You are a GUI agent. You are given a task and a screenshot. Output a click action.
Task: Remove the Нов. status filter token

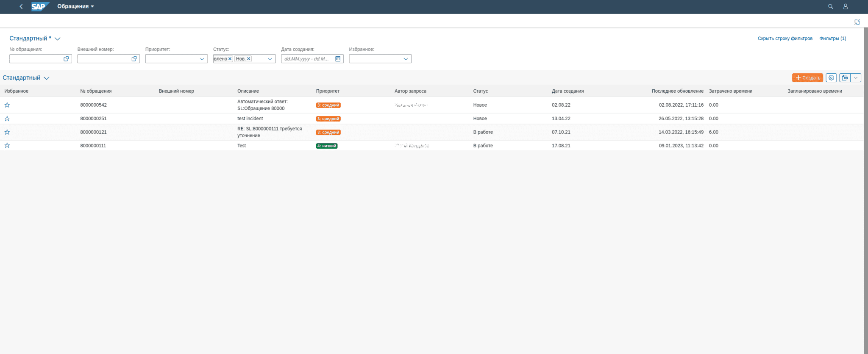[249, 59]
